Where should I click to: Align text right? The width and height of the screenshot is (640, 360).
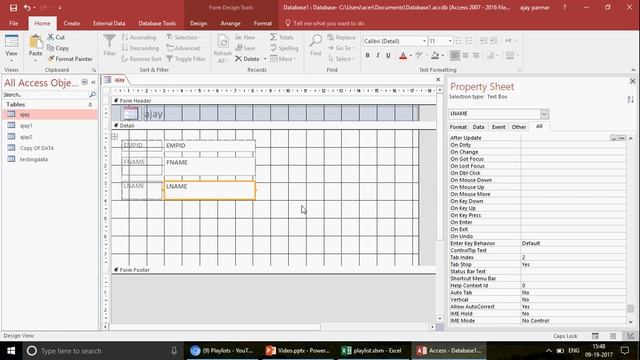tap(476, 55)
